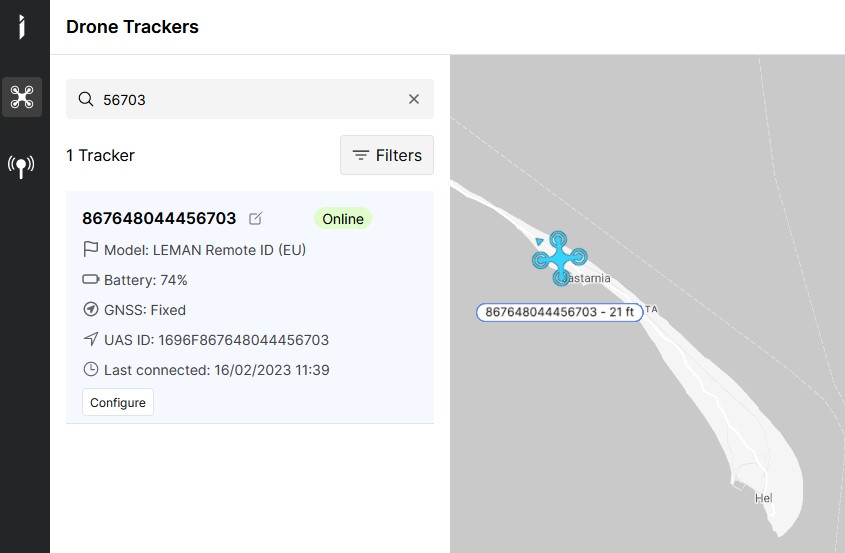This screenshot has height=553, width=845.
Task: Click the search magnifier icon
Action: coord(86,99)
